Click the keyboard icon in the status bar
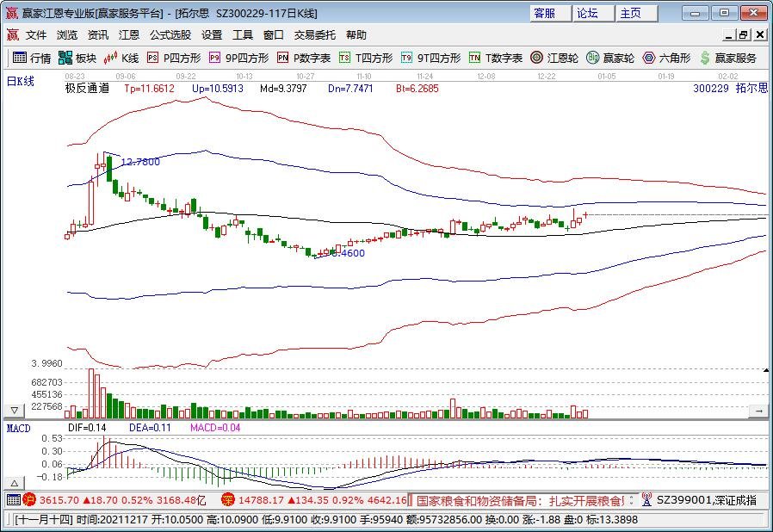 [13, 500]
